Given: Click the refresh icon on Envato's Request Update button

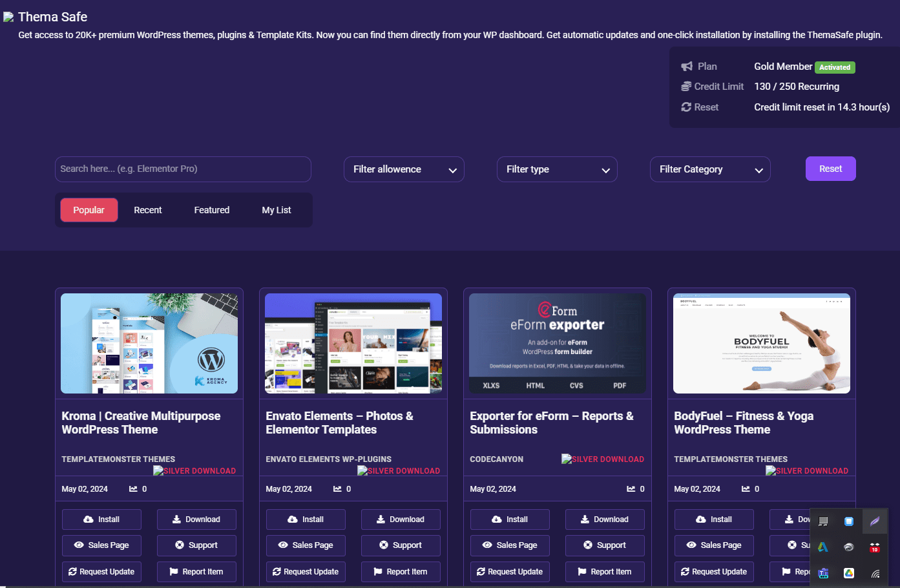Looking at the screenshot, I should (x=275, y=572).
